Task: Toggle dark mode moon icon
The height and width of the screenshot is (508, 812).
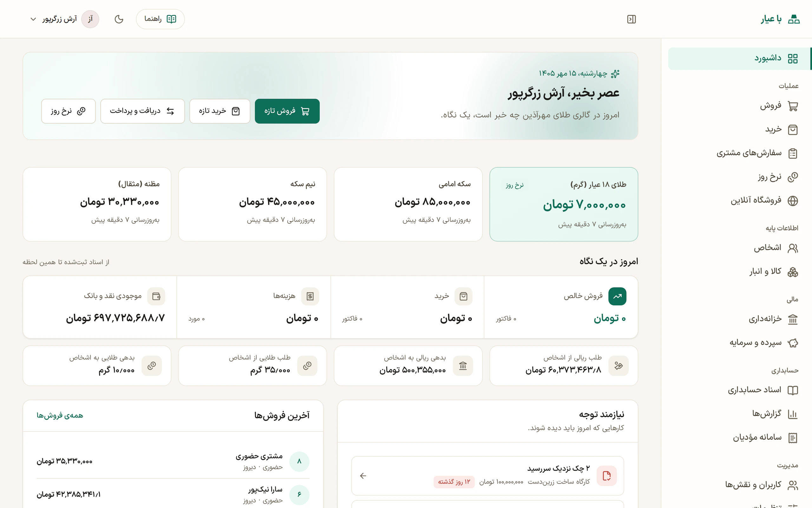Action: (x=119, y=19)
